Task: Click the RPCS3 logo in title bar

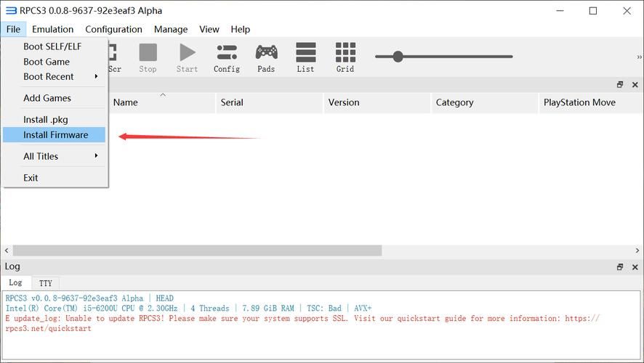Action: pyautogui.click(x=11, y=11)
